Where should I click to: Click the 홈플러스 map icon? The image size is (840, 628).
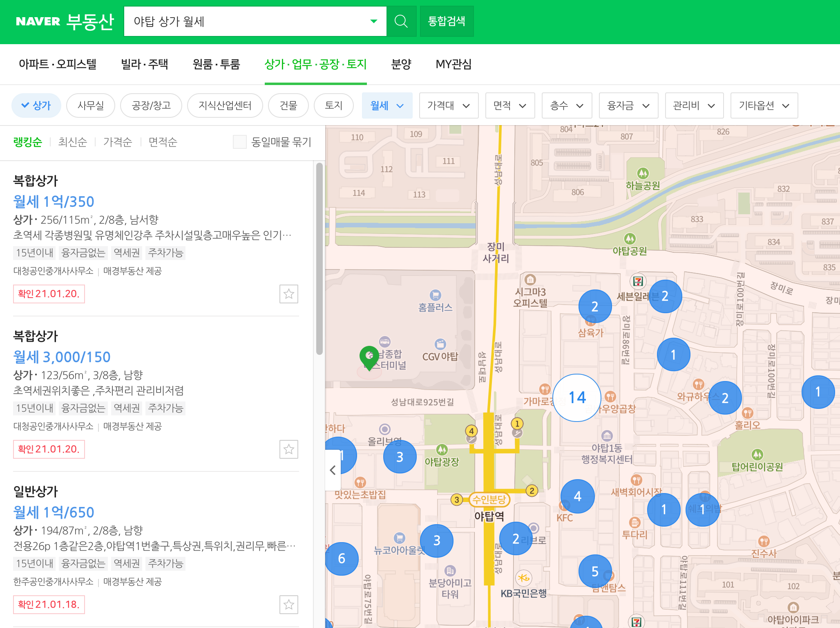(x=436, y=295)
